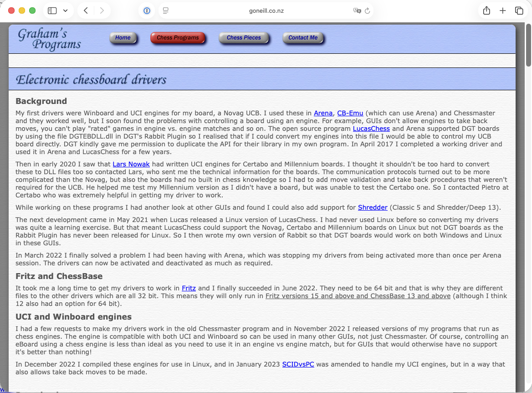Click the Background section heading
Image resolution: width=532 pixels, height=393 pixels.
click(41, 101)
